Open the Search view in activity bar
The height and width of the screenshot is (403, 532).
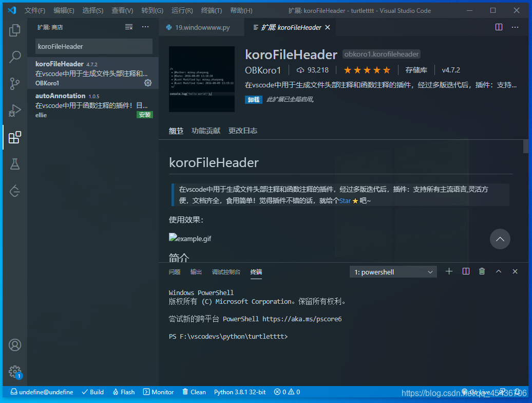14,57
